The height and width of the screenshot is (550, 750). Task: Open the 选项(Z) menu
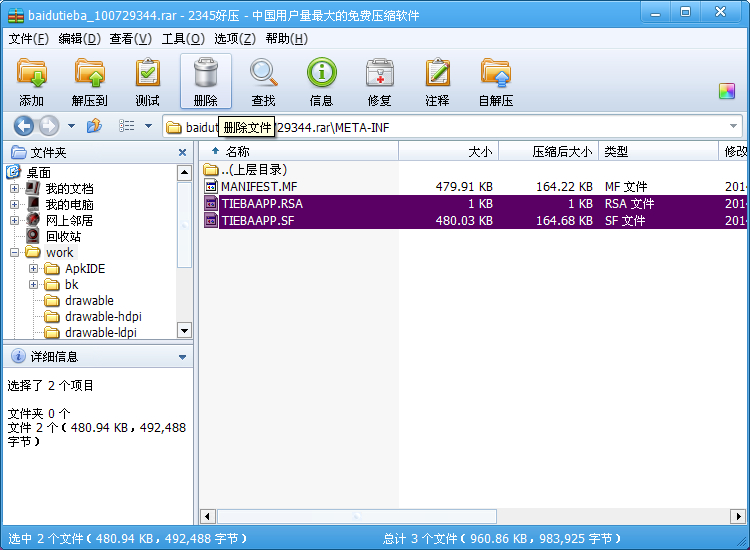click(235, 39)
